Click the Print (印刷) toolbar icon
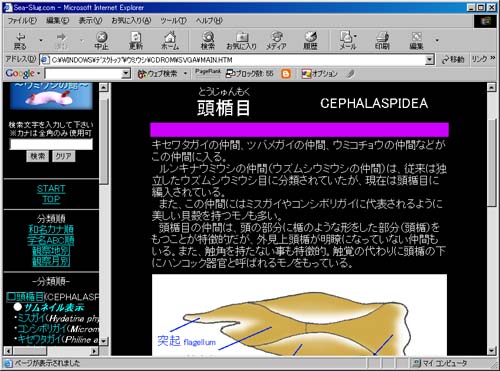The width and height of the screenshot is (500, 371). point(382,40)
